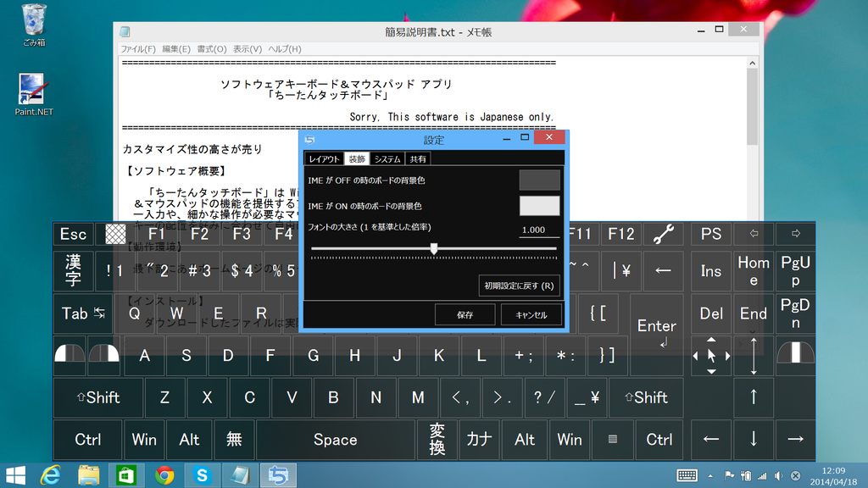Toggle the right Ctrl key
Viewport: 868px width, 488px height.
(659, 440)
